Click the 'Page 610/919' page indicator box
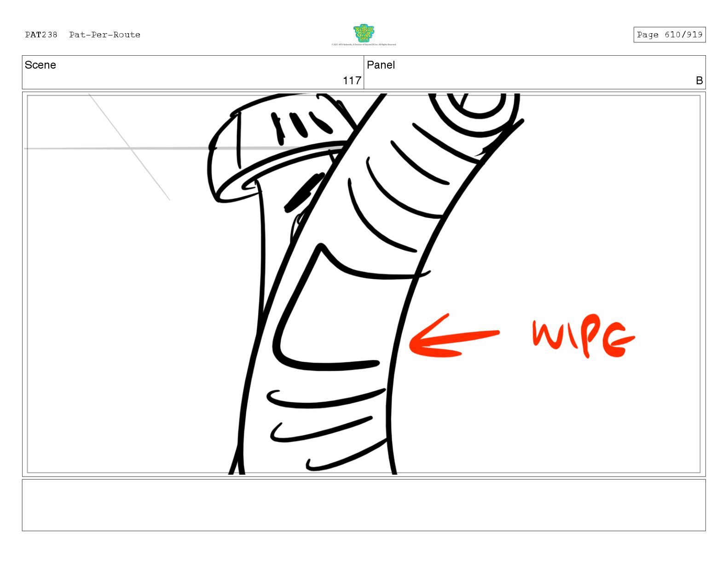728x564 pixels. click(669, 35)
